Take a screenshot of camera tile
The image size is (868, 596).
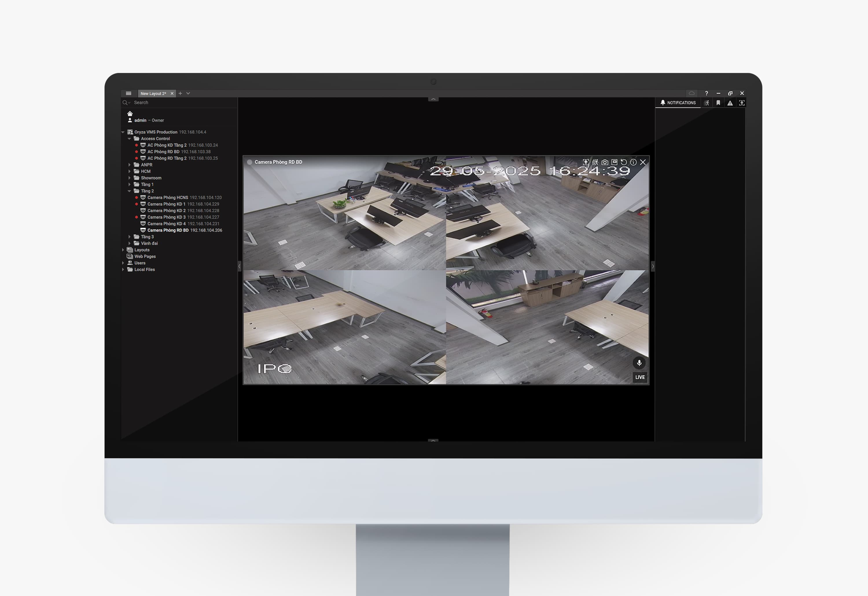click(605, 162)
